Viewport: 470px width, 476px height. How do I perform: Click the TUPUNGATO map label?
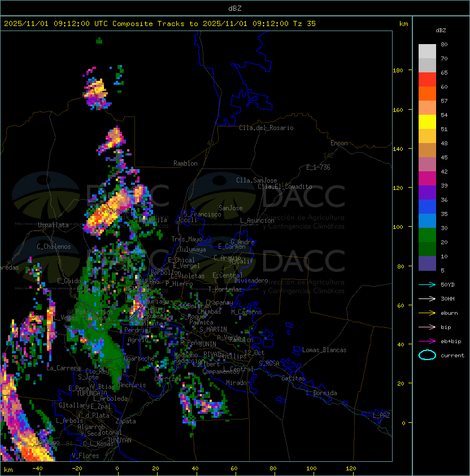pyautogui.click(x=92, y=393)
